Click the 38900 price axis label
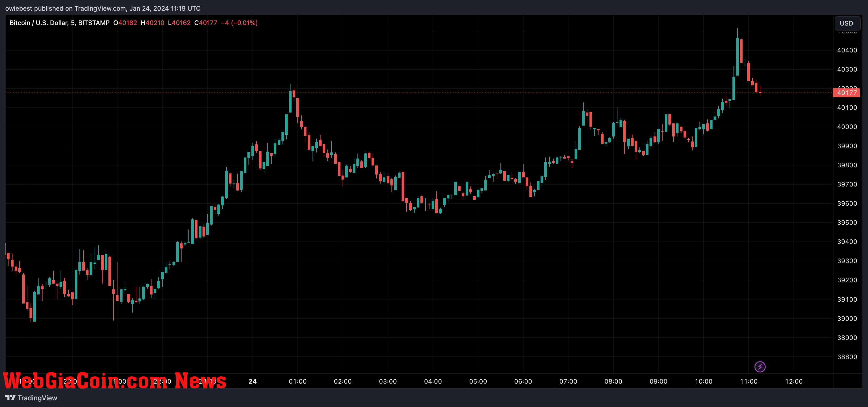 (847, 338)
